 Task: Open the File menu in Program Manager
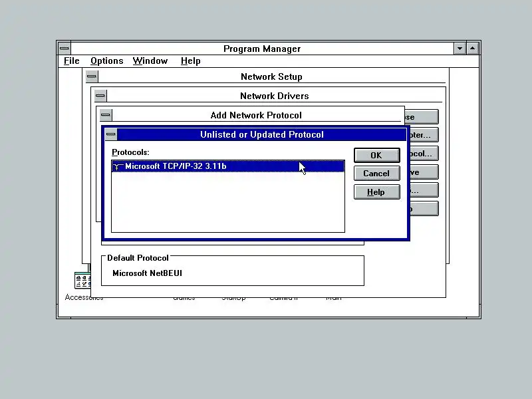click(72, 61)
